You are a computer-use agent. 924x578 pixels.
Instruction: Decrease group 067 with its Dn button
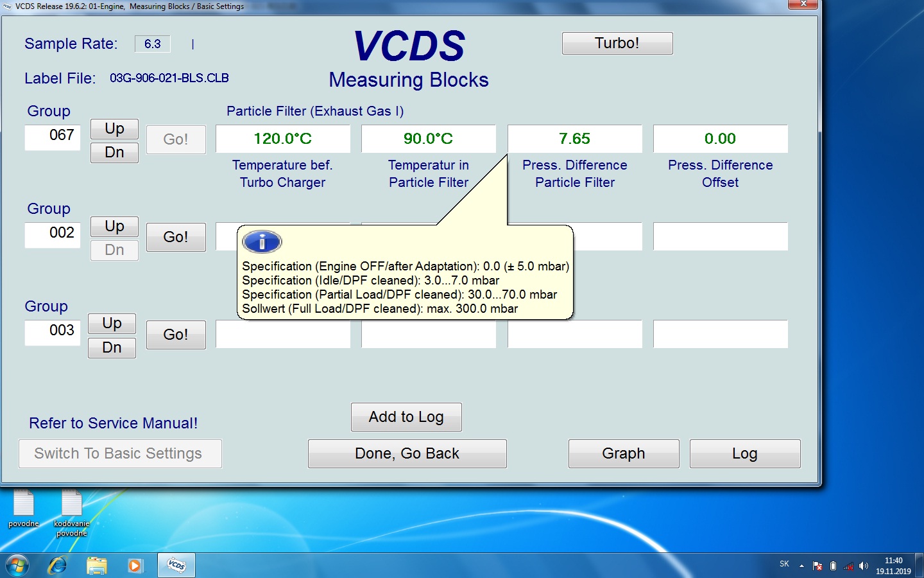coord(114,152)
